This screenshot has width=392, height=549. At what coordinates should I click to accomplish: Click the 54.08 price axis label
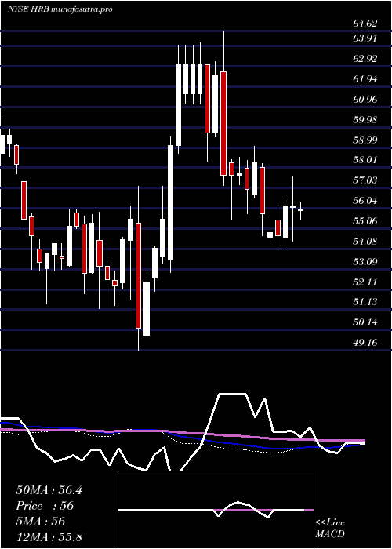(x=365, y=242)
